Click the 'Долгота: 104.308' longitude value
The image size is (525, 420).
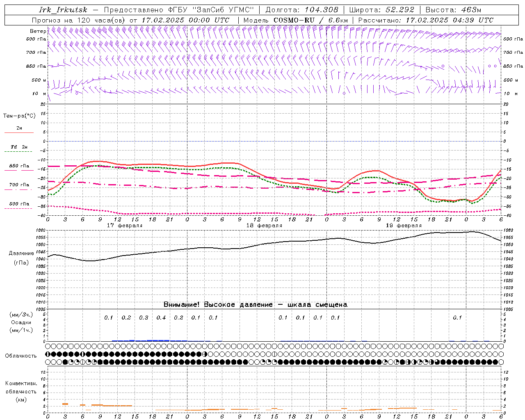302,10
